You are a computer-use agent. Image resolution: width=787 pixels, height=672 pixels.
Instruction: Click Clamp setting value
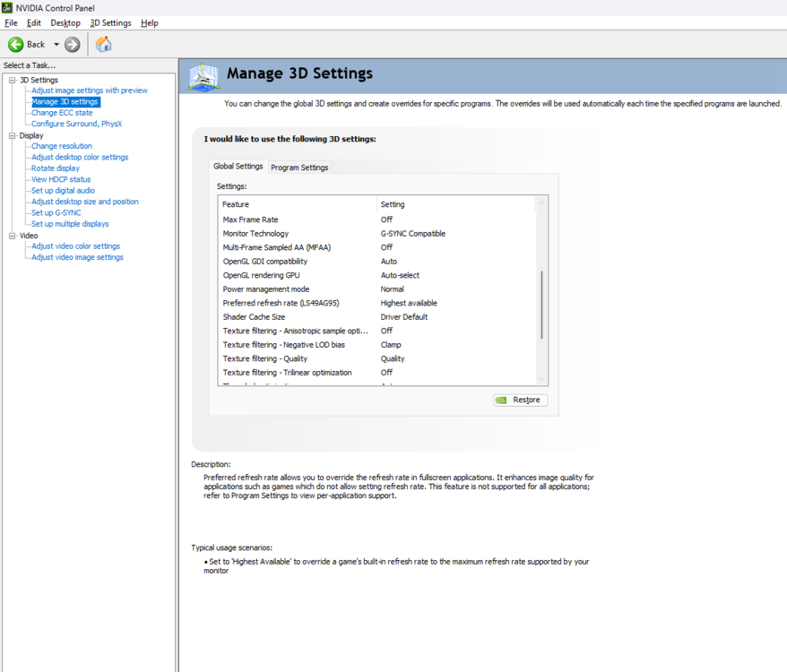pos(391,345)
